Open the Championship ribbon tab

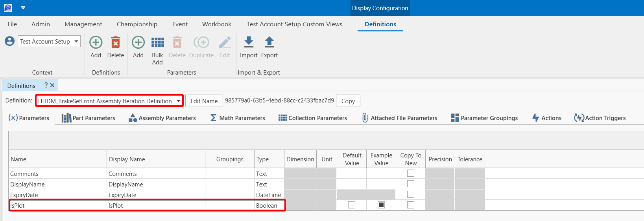[x=137, y=24]
